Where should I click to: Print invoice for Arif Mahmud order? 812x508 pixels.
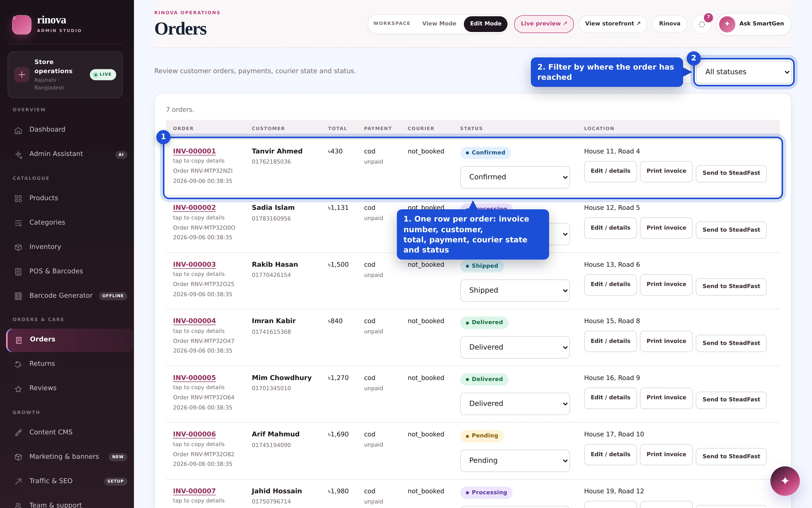pyautogui.click(x=666, y=455)
